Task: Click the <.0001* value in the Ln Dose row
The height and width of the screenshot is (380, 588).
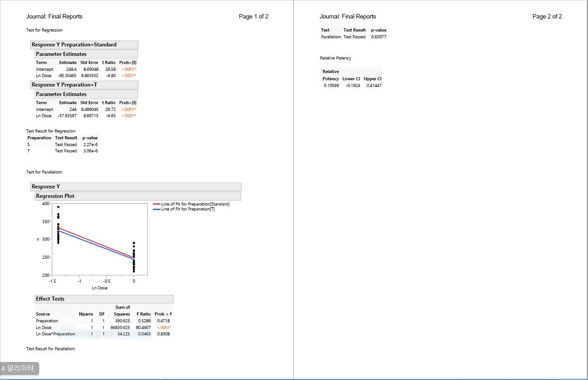Action: click(128, 76)
